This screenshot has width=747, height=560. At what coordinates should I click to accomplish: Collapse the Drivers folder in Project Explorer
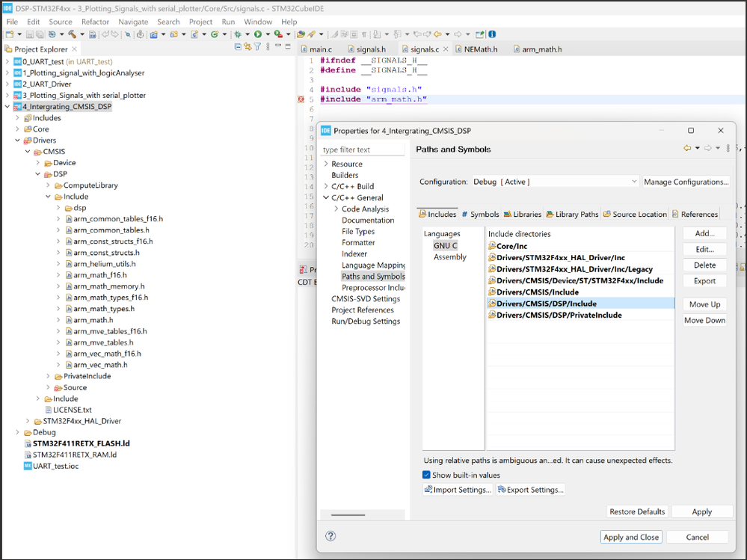(18, 141)
